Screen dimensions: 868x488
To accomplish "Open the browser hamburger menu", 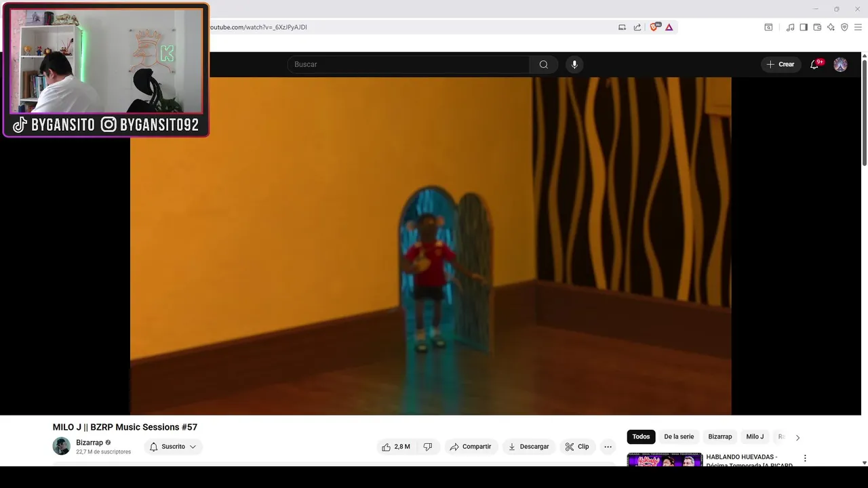I will coord(858,27).
